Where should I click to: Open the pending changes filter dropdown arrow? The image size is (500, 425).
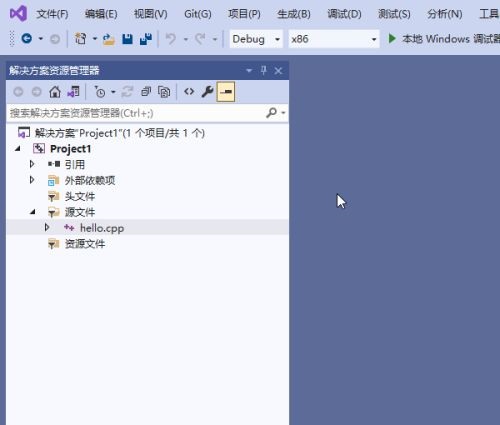coord(113,92)
